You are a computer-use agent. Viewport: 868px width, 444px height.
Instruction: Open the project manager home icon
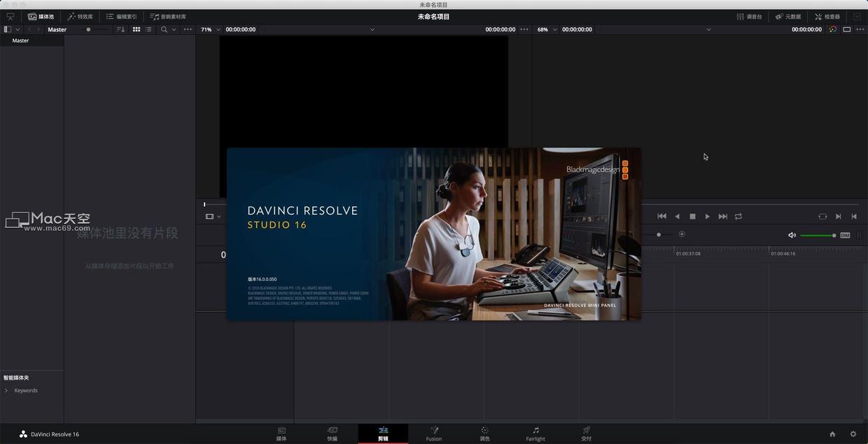[x=832, y=434]
